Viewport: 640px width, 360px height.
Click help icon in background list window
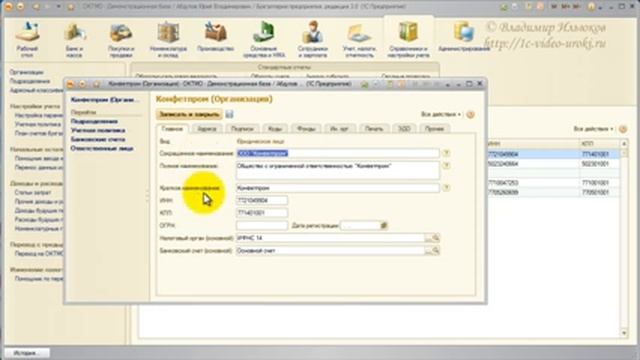click(622, 129)
